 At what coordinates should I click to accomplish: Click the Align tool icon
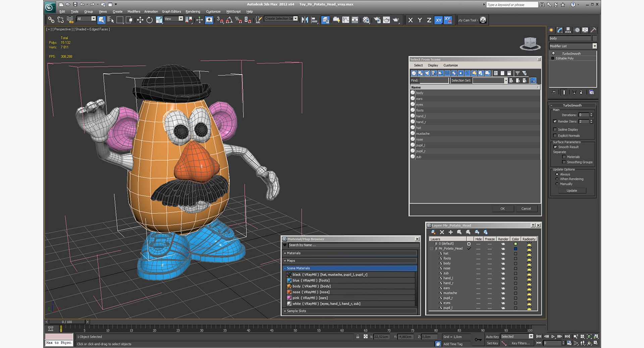tap(314, 20)
